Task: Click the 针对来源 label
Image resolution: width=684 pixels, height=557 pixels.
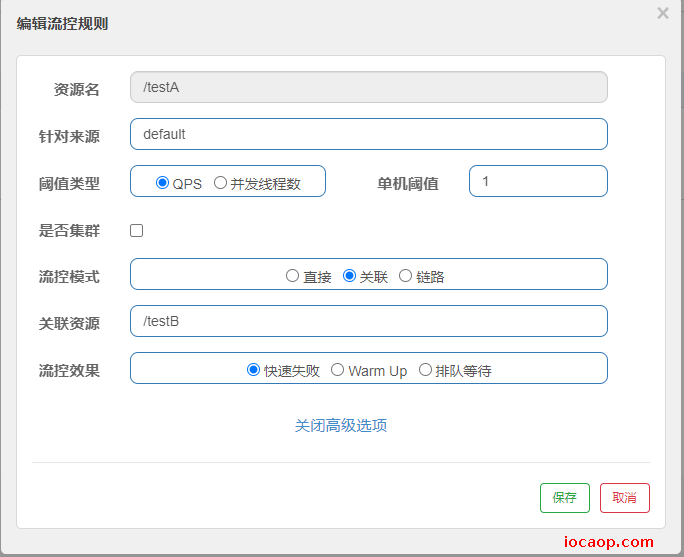Action: point(69,137)
